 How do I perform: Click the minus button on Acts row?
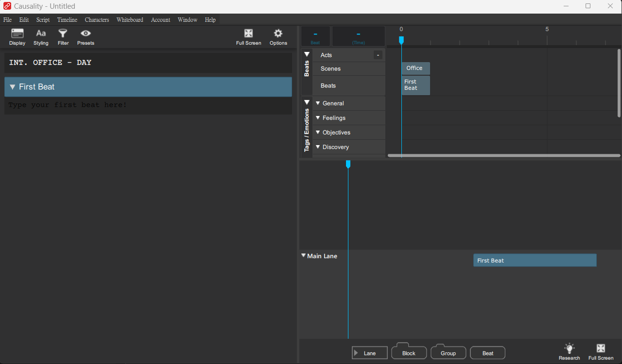(x=378, y=55)
